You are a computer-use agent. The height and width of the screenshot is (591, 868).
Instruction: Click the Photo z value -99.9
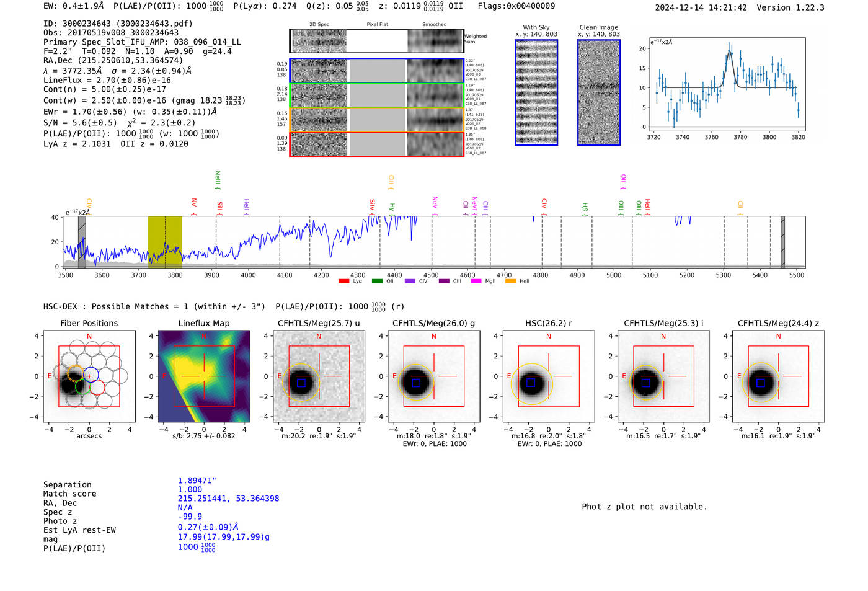coord(190,517)
